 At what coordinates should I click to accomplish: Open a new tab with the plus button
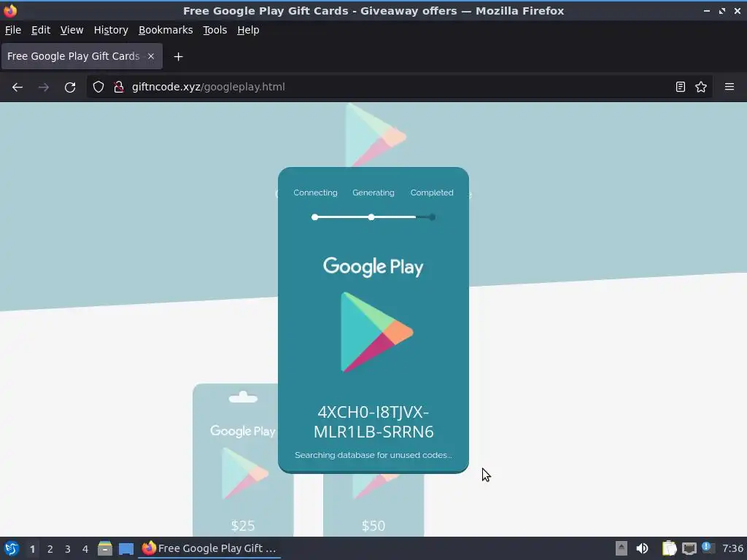click(x=178, y=57)
